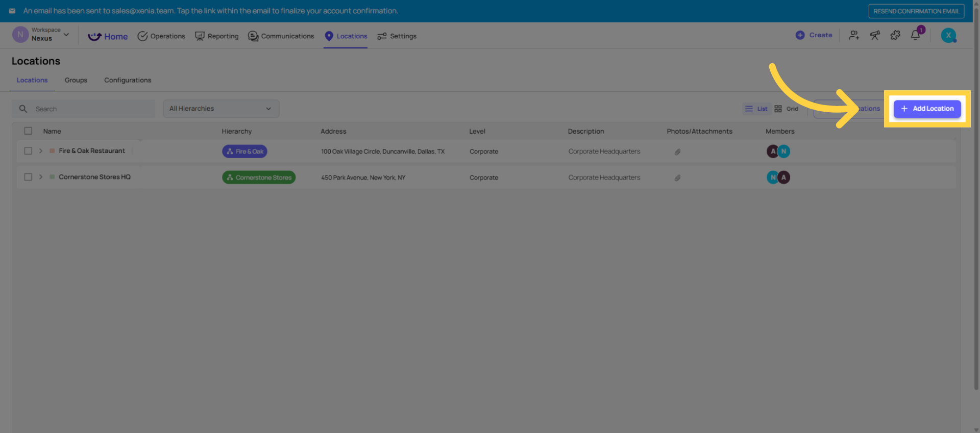Image resolution: width=980 pixels, height=433 pixels.
Task: Click attachment paperclip for Cornerstone Stores HQ
Action: pyautogui.click(x=677, y=178)
